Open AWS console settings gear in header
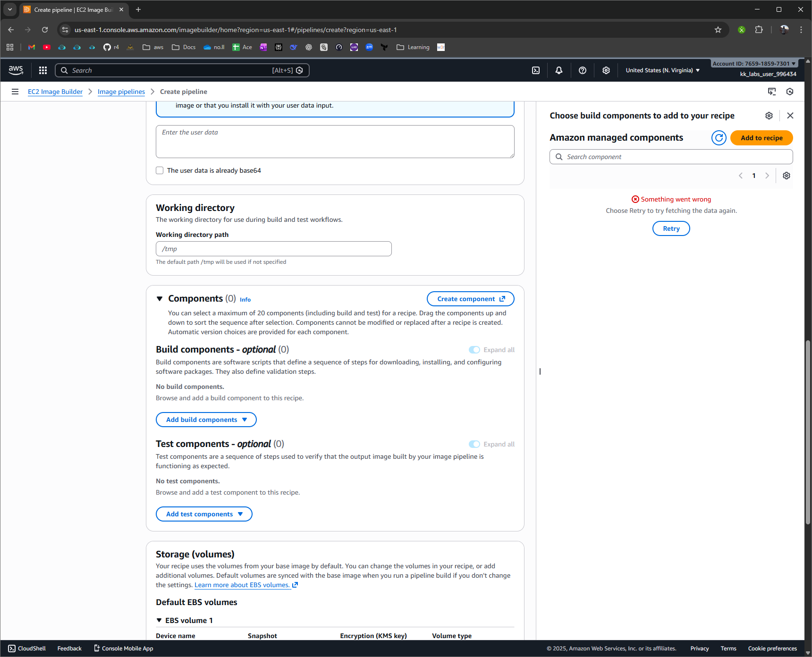The height and width of the screenshot is (657, 812). [606, 70]
